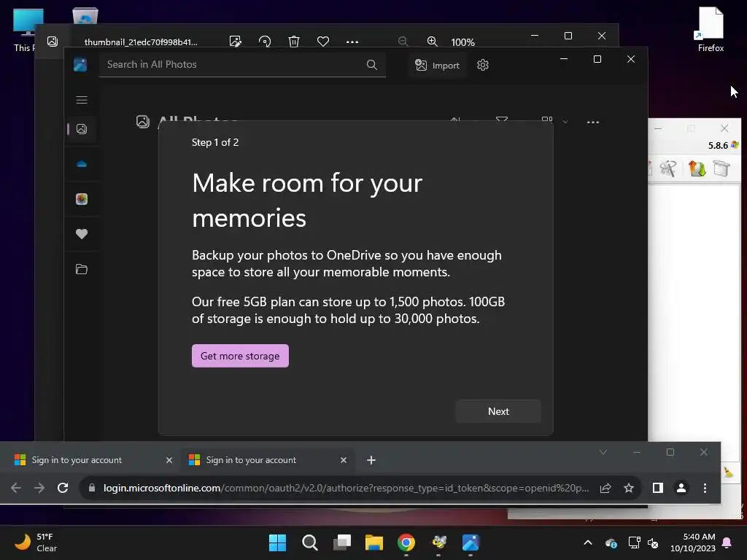Toggle Chrome side panel
This screenshot has height=560, width=747.
pyautogui.click(x=658, y=488)
